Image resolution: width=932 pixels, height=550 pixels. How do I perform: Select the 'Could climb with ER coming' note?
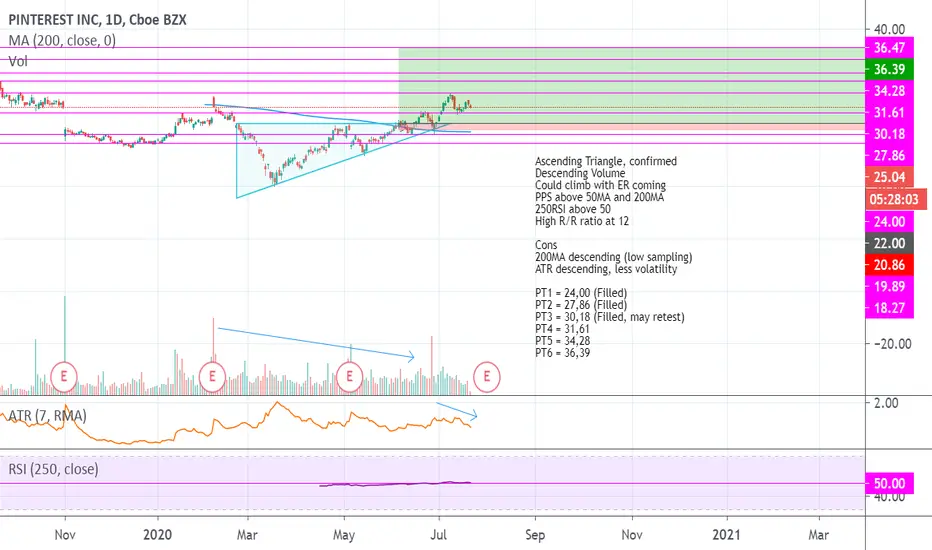[x=600, y=185]
